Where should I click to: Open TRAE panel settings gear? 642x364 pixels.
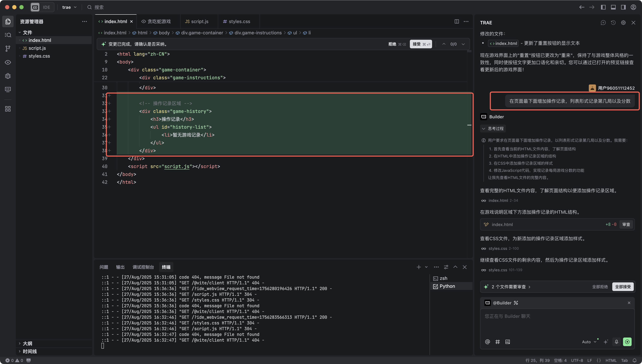623,23
